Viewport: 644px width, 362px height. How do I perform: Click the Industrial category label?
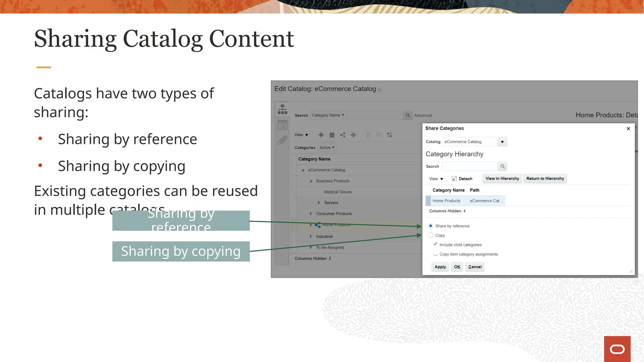point(324,237)
